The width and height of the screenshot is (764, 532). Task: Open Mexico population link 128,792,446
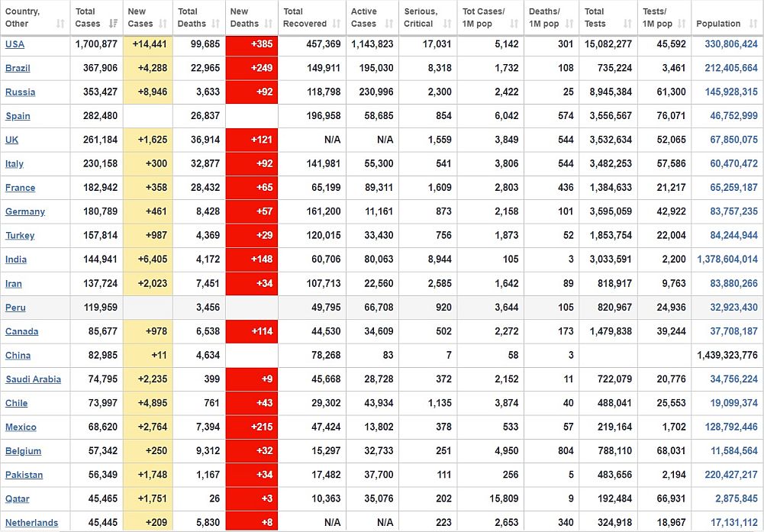pos(731,427)
